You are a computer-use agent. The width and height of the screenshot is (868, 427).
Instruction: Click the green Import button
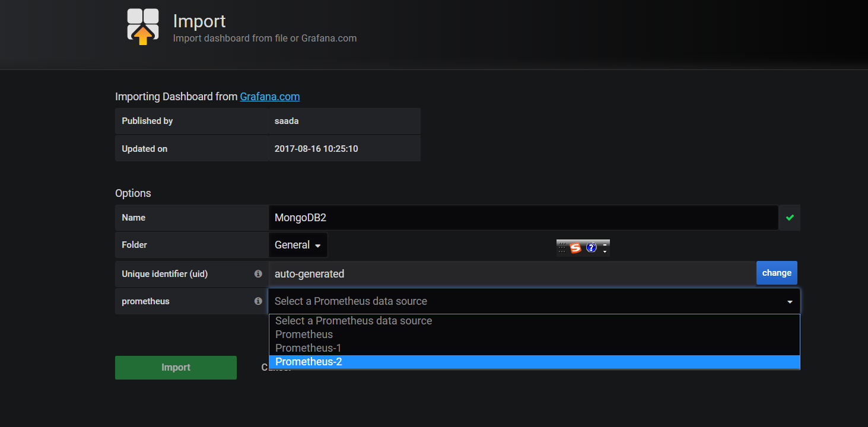(176, 367)
